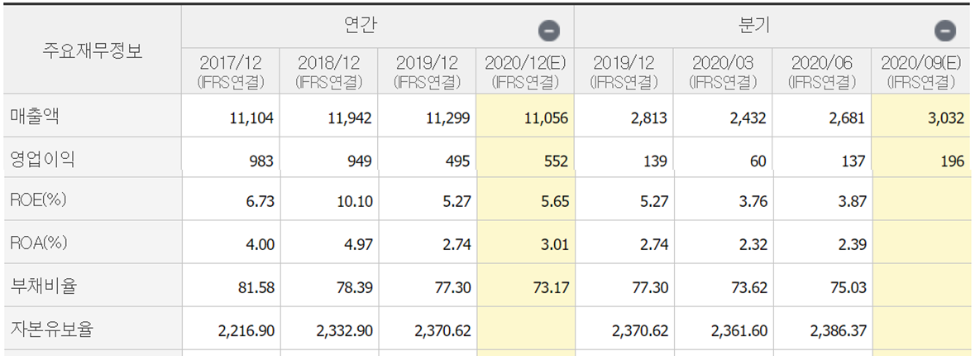
Task: Click the ROA value 2.39
Action: (852, 244)
